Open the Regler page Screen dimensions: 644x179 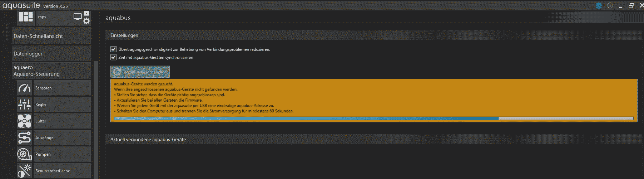[62, 105]
